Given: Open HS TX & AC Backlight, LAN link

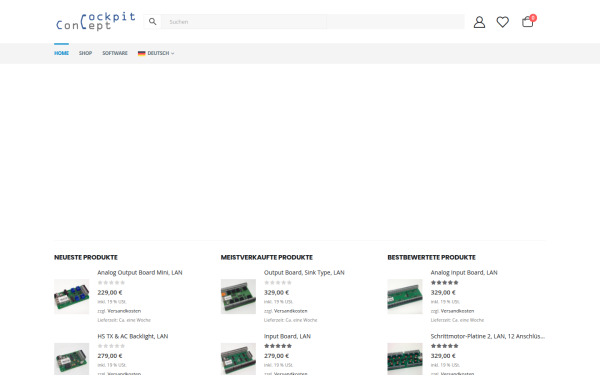Looking at the screenshot, I should coord(132,336).
